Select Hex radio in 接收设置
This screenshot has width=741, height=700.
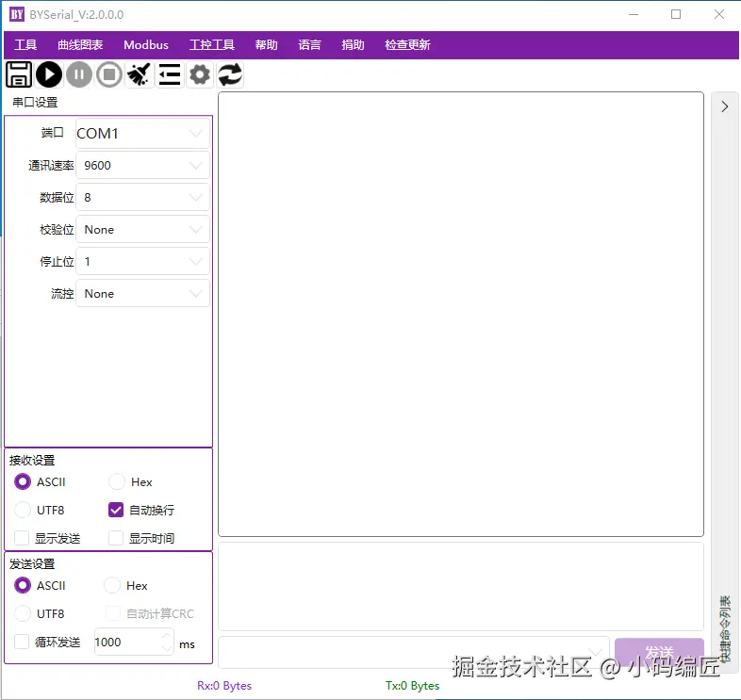coord(116,481)
